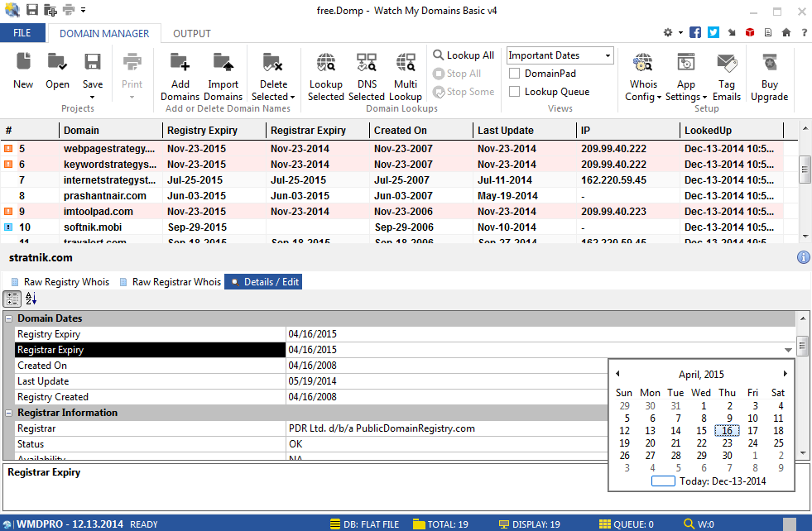This screenshot has height=531, width=812.
Task: Select the DOMAIN MANAGER tab
Action: click(104, 34)
